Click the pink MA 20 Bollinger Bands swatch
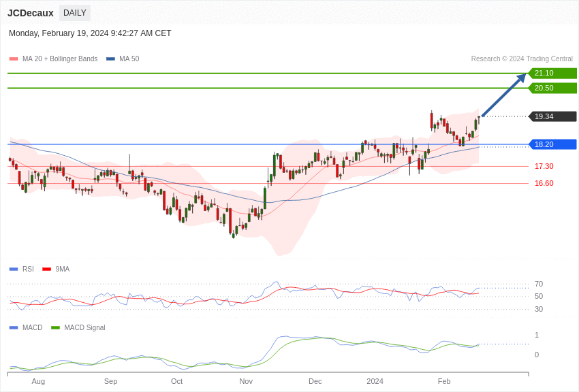579x392 pixels. pyautogui.click(x=14, y=59)
